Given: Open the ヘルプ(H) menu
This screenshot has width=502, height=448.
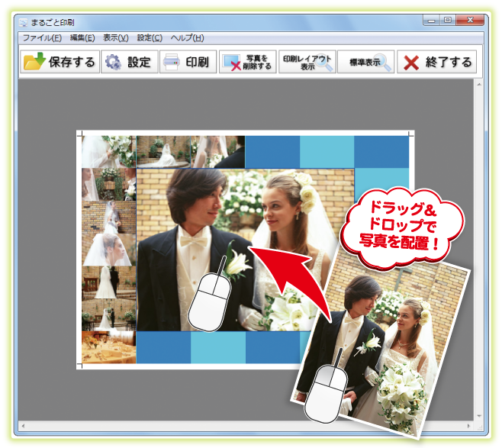Looking at the screenshot, I should [x=187, y=37].
